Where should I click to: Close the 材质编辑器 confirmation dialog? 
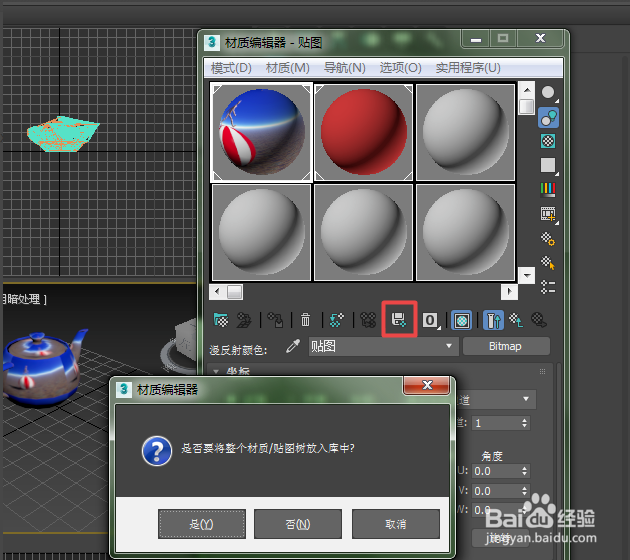pyautogui.click(x=427, y=386)
